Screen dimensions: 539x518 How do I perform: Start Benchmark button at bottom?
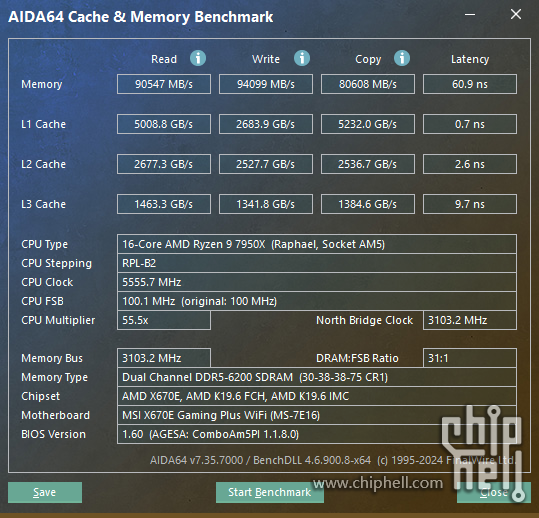[270, 492]
